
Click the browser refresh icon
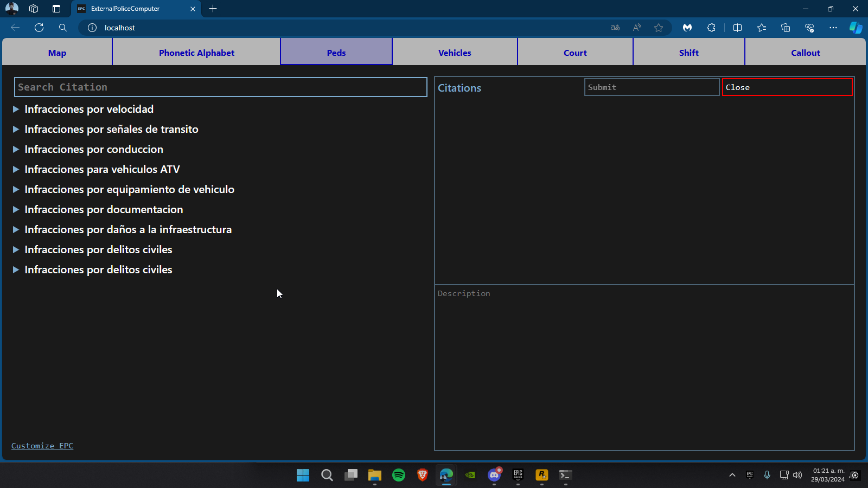click(x=39, y=28)
